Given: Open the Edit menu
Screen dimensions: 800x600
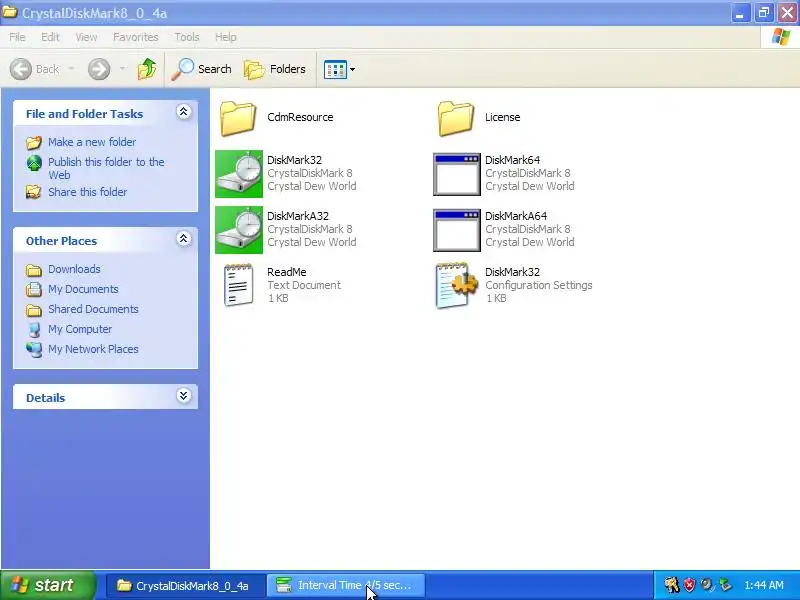Looking at the screenshot, I should pos(50,37).
